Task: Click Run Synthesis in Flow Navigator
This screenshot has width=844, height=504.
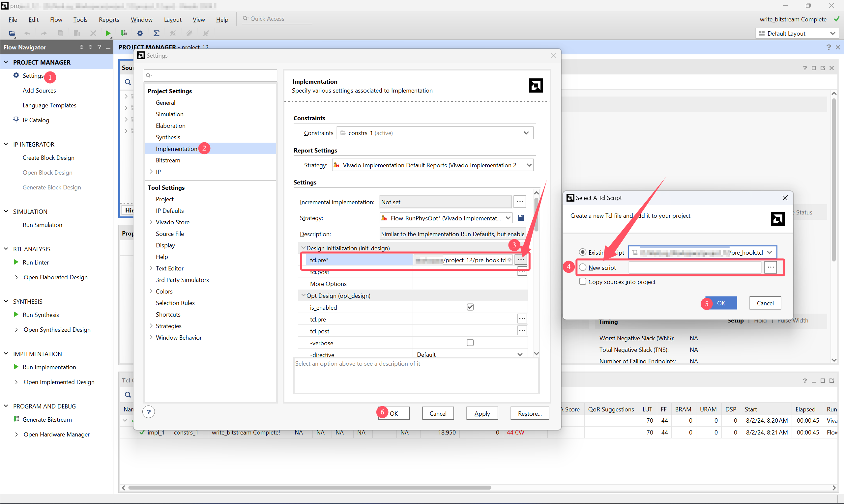Action: click(41, 315)
